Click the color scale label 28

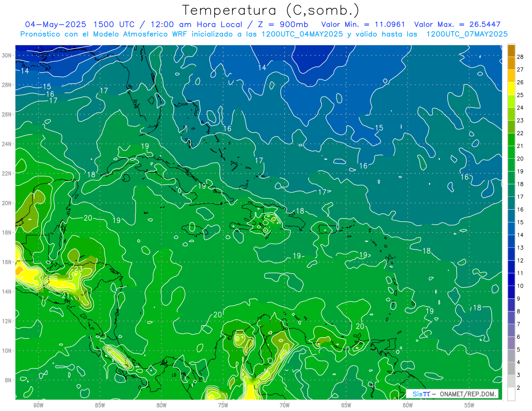(x=521, y=56)
